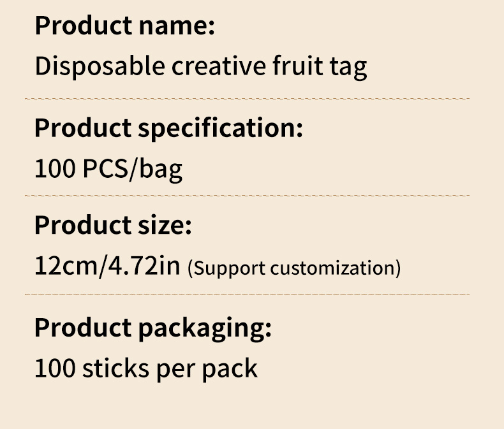Viewport: 504px width, 429px height.
Task: Click the "Product size:" heading
Action: click(x=113, y=226)
